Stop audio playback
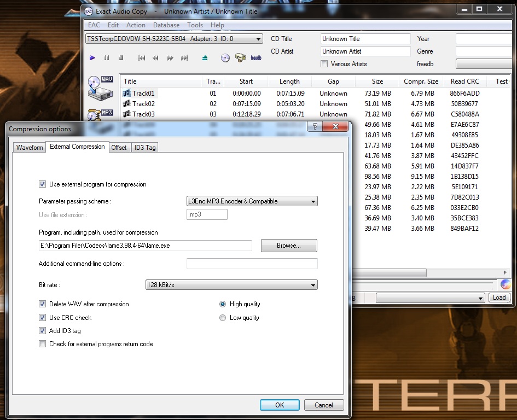The image size is (517, 420). tap(121, 58)
